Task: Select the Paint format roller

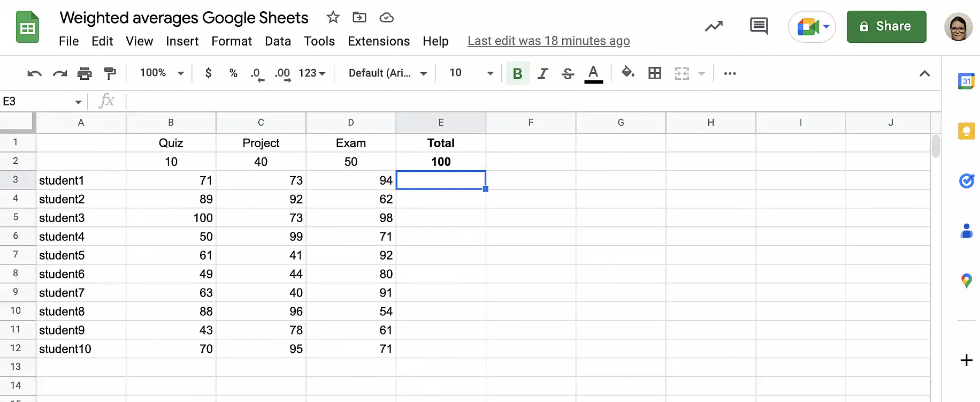Action: pos(110,73)
